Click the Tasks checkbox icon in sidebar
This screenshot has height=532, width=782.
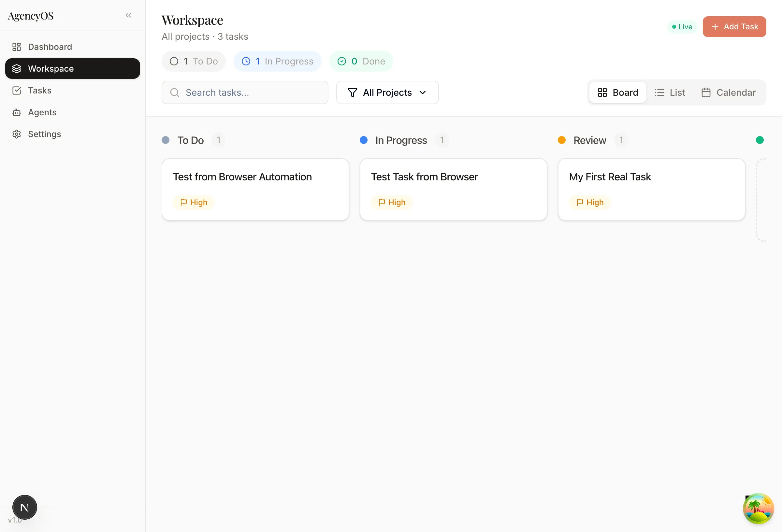coord(17,91)
